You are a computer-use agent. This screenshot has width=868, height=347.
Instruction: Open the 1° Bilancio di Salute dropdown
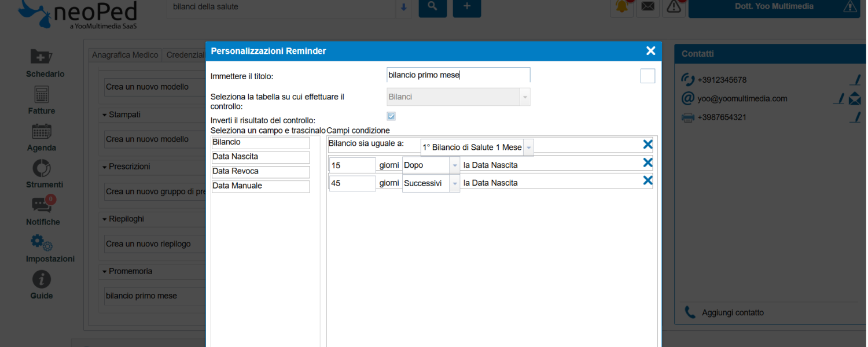pyautogui.click(x=528, y=147)
